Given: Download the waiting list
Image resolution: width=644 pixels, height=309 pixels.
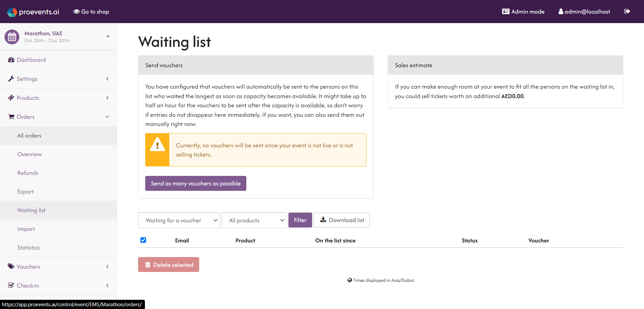Looking at the screenshot, I should (x=341, y=220).
